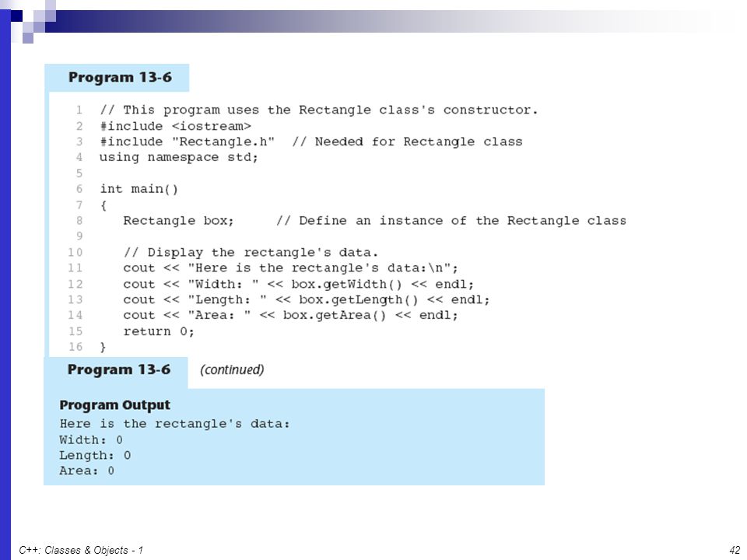
Task: Click the first "Program 13-6" heading
Action: [x=120, y=78]
